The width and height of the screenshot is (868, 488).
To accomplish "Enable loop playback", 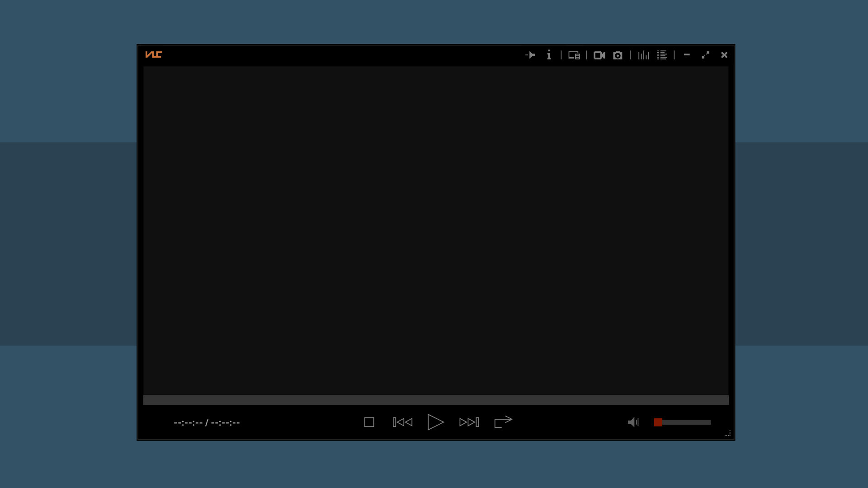I will coord(502,422).
